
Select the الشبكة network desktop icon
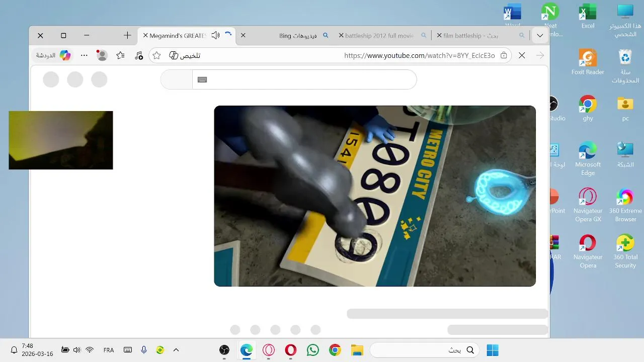point(625,155)
